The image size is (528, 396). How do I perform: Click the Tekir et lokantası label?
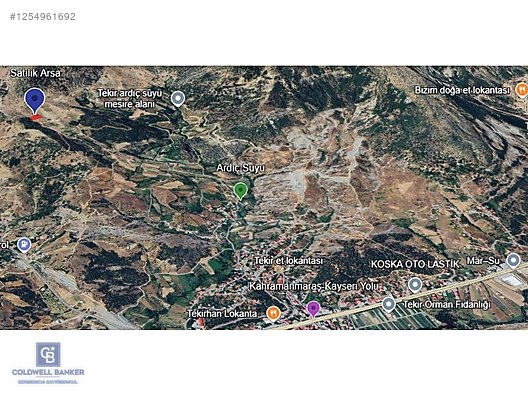(x=289, y=261)
